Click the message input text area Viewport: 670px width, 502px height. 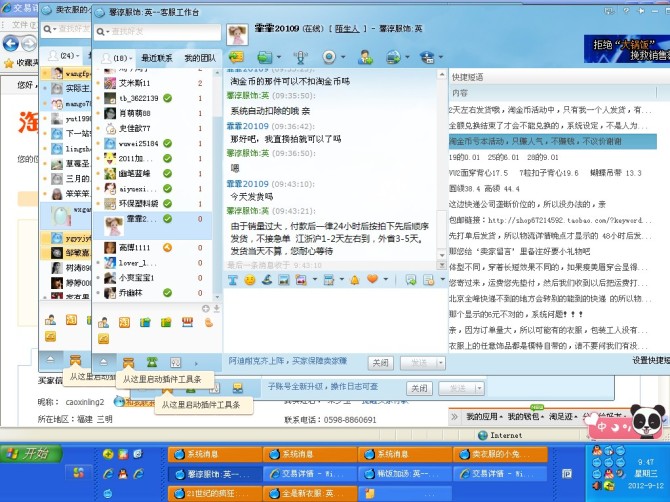[x=335, y=320]
